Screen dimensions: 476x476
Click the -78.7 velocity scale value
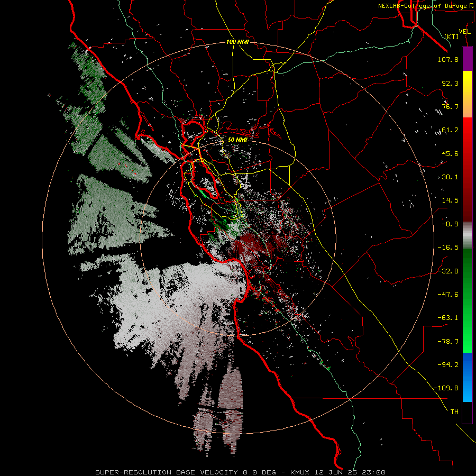[448, 342]
